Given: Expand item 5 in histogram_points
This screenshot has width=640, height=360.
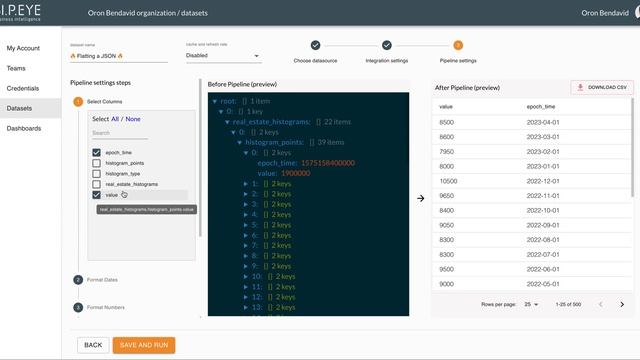Looking at the screenshot, I should tap(246, 225).
